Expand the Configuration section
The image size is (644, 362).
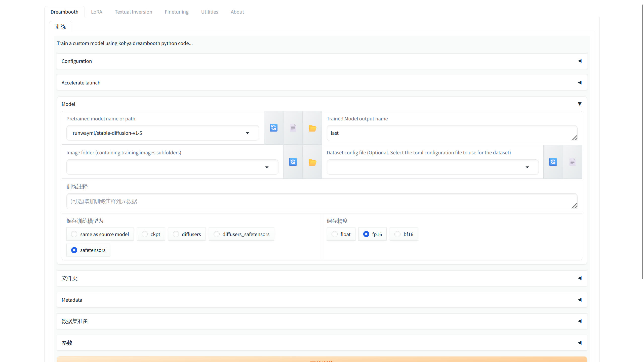pyautogui.click(x=322, y=61)
